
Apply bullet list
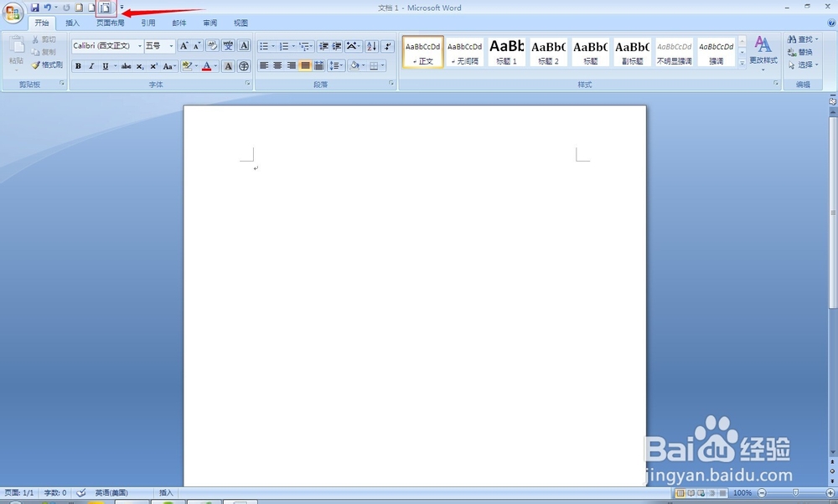click(264, 46)
